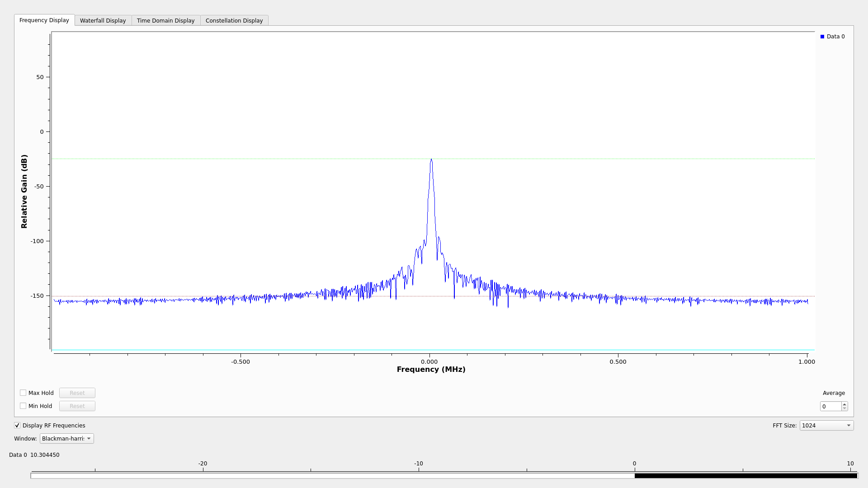This screenshot has height=488, width=868.
Task: Click the spectrum peak at 0.000 MHz
Action: tap(431, 160)
